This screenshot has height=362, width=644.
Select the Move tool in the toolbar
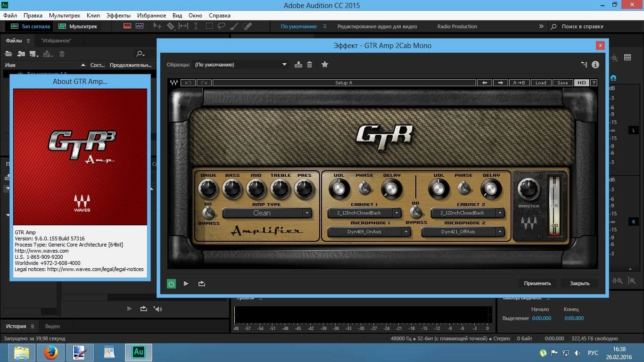[158, 26]
